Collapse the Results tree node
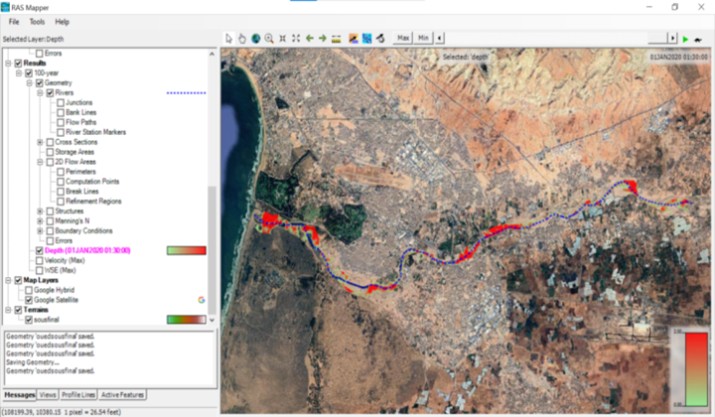Image resolution: width=715 pixels, height=417 pixels. click(x=8, y=63)
